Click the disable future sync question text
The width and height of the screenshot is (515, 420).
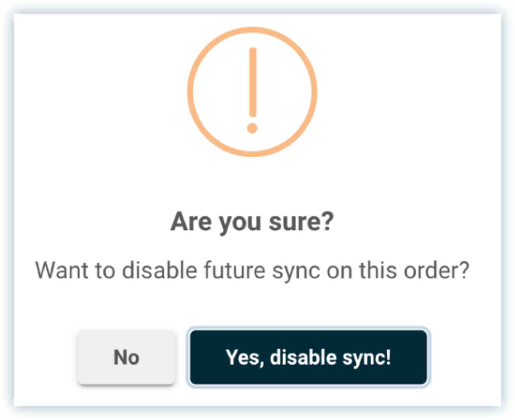coord(252,270)
